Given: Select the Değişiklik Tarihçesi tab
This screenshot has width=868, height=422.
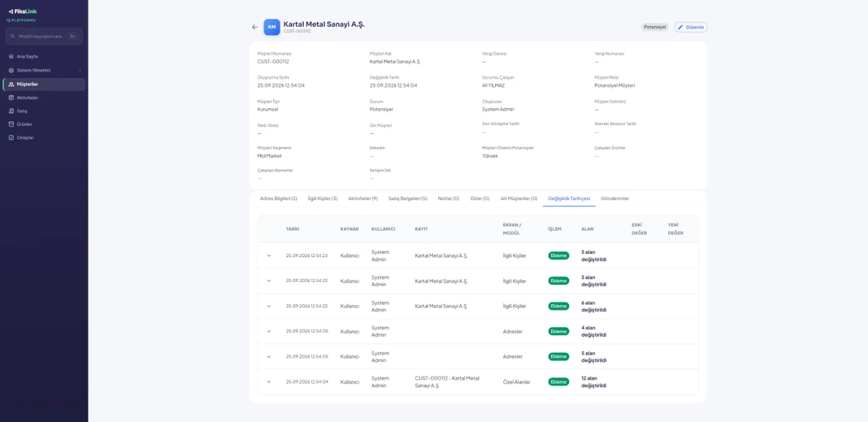Looking at the screenshot, I should 569,198.
